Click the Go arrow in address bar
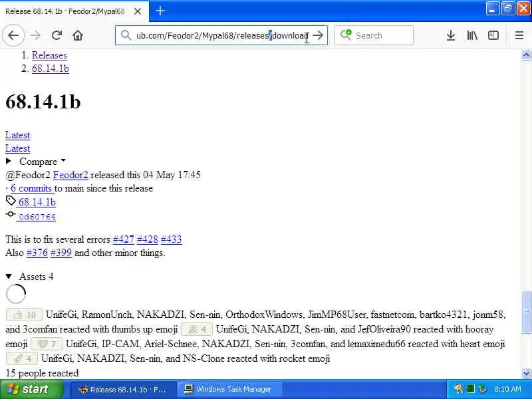The height and width of the screenshot is (399, 532). (318, 35)
